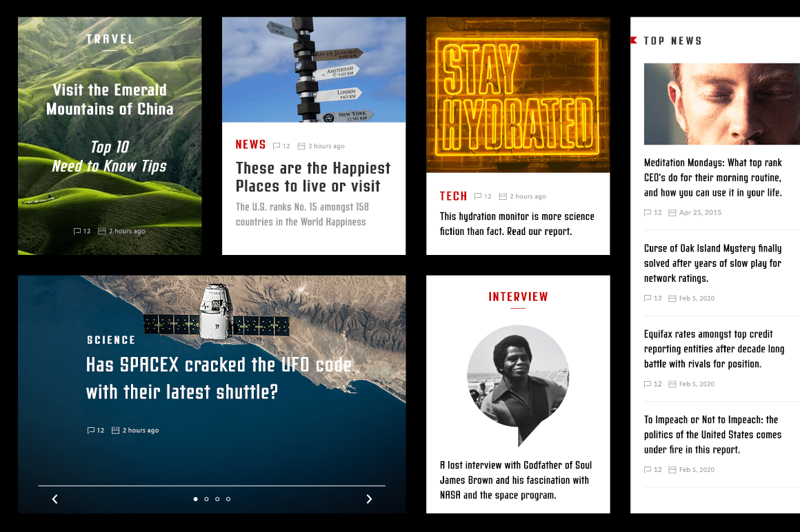This screenshot has height=532, width=800.
Task: Click the 2 hours ago text beside TECH
Action: (x=528, y=196)
